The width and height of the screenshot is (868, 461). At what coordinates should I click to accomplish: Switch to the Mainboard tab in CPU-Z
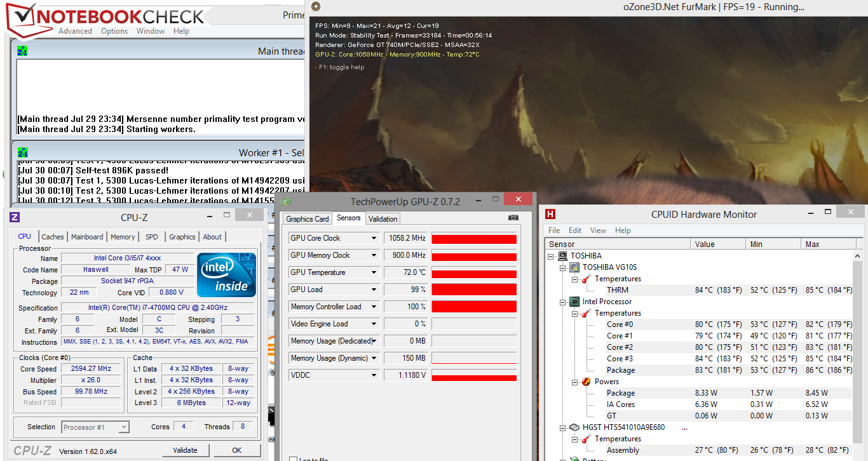pyautogui.click(x=87, y=237)
